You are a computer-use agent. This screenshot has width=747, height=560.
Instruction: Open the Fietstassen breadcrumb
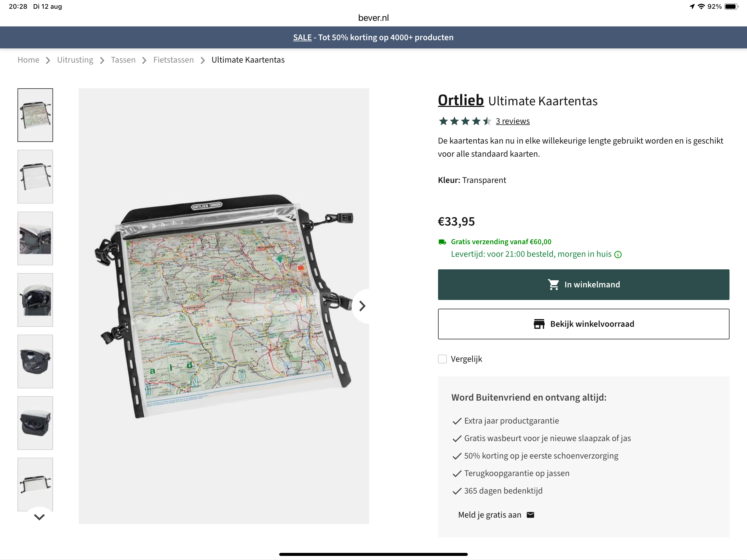pos(173,60)
